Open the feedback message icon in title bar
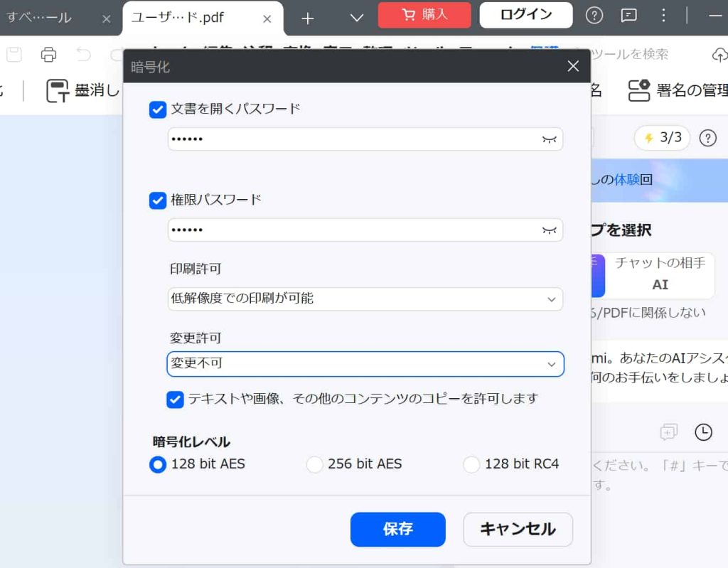The height and width of the screenshot is (568, 728). point(628,16)
